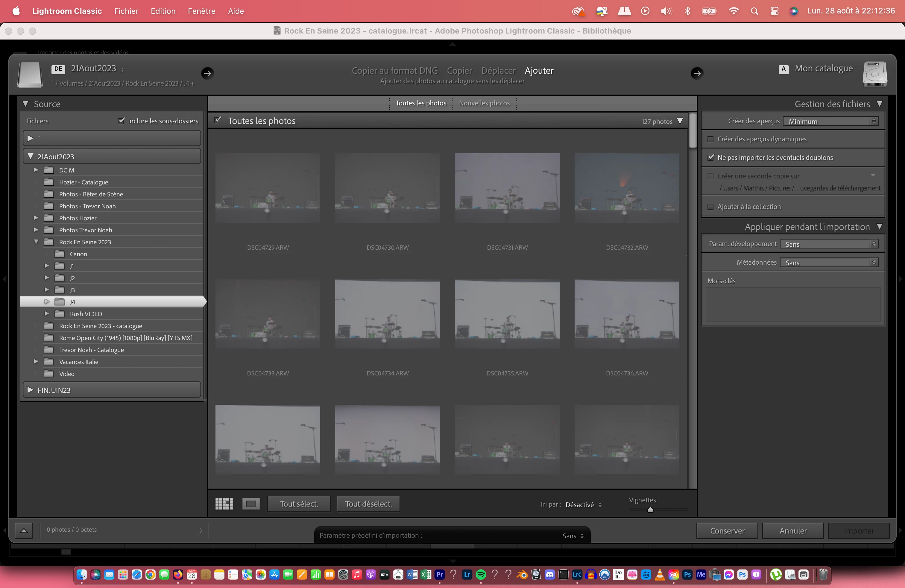Image resolution: width=905 pixels, height=588 pixels.
Task: Open Spotify from the dock
Action: (x=481, y=575)
